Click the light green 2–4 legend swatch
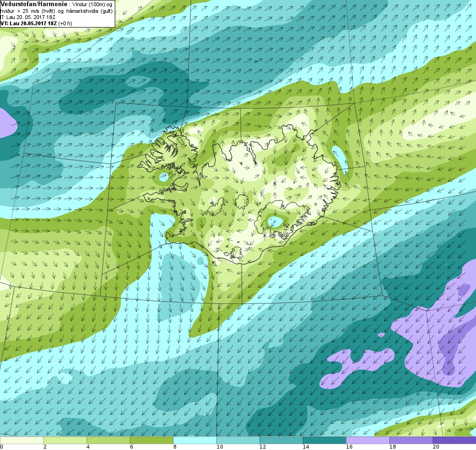The image size is (476, 450). (x=65, y=440)
